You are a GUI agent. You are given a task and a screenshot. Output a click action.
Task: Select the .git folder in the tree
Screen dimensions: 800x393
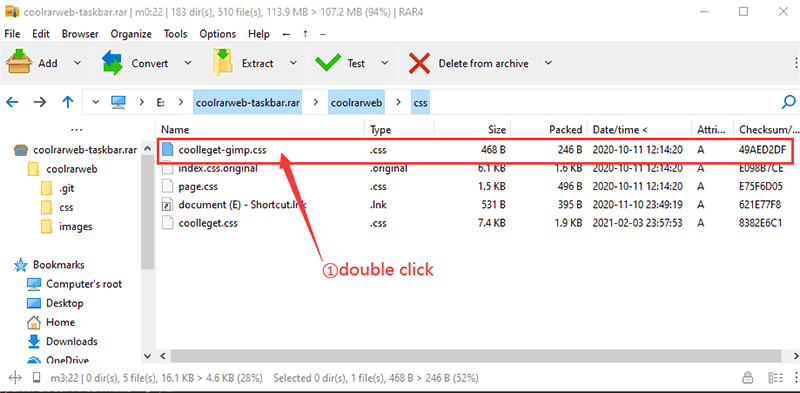point(67,188)
